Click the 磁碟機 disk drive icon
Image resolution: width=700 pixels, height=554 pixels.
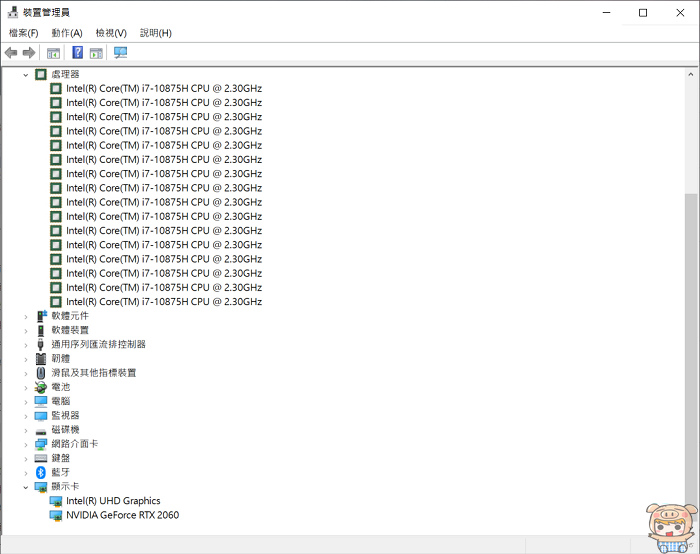pos(41,431)
